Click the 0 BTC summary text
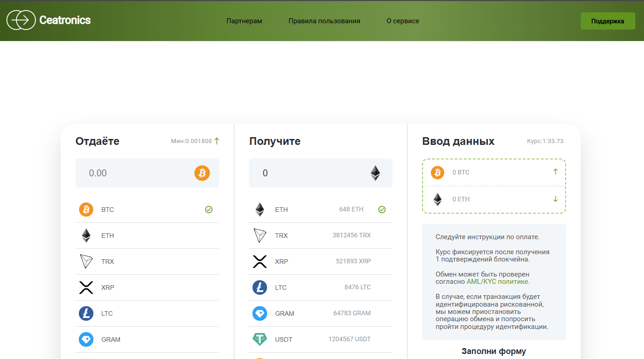Screen dimensions: 644x359 click(x=461, y=172)
